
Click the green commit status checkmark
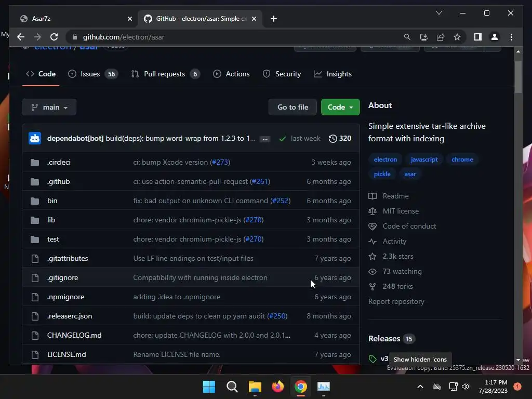pos(282,138)
